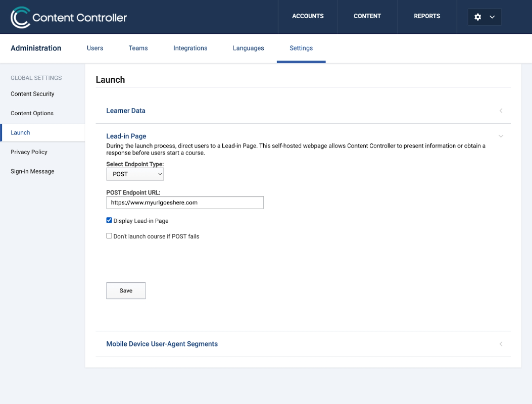Click Mobile Device User-Agent Segments heading
Viewport: 532px width, 404px height.
(x=162, y=344)
